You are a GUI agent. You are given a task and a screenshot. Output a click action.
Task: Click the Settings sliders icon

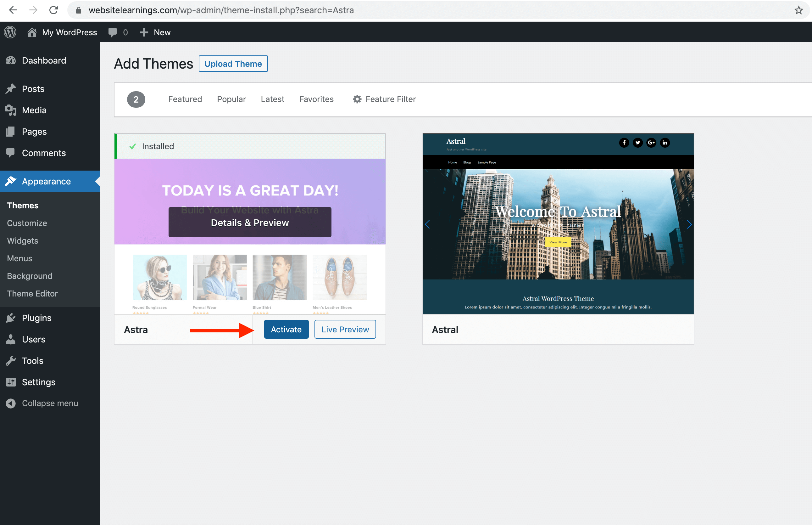pyautogui.click(x=11, y=382)
